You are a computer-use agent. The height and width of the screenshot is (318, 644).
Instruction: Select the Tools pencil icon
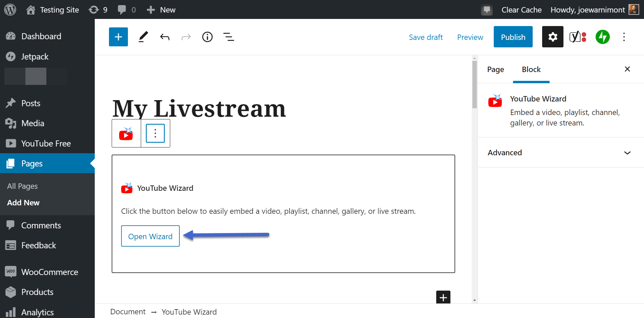click(143, 37)
